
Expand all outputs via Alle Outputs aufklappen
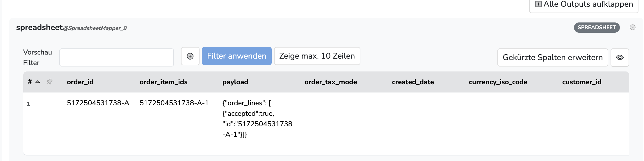[x=583, y=5]
